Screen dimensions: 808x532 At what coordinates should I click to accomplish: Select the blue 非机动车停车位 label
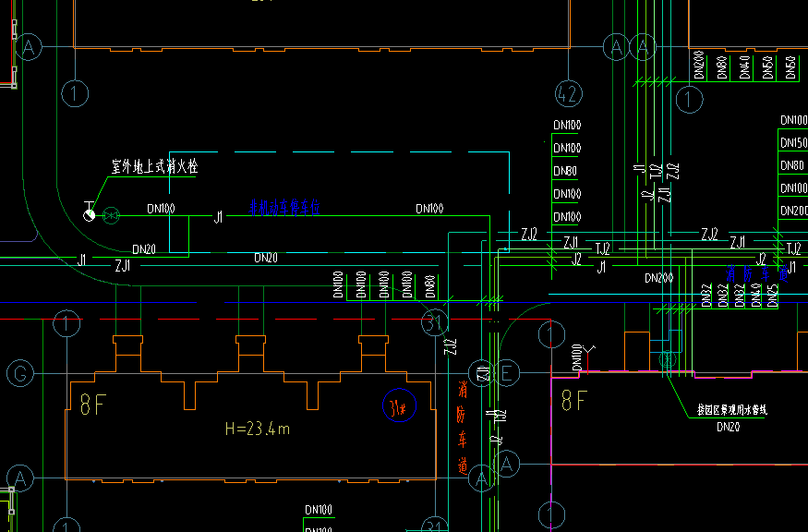(x=284, y=207)
